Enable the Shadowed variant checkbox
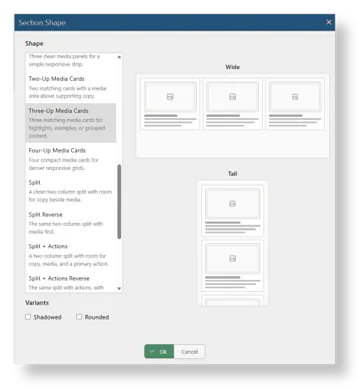 pyautogui.click(x=28, y=317)
